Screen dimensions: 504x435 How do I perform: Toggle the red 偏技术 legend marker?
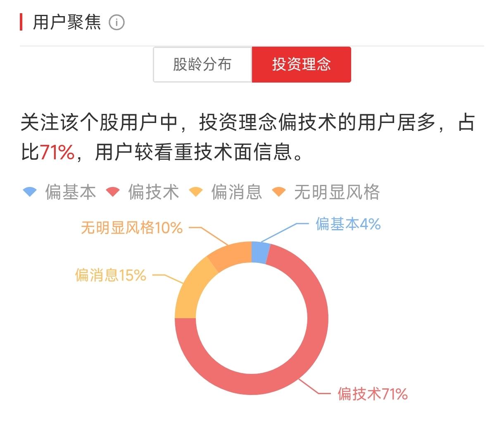click(x=113, y=192)
